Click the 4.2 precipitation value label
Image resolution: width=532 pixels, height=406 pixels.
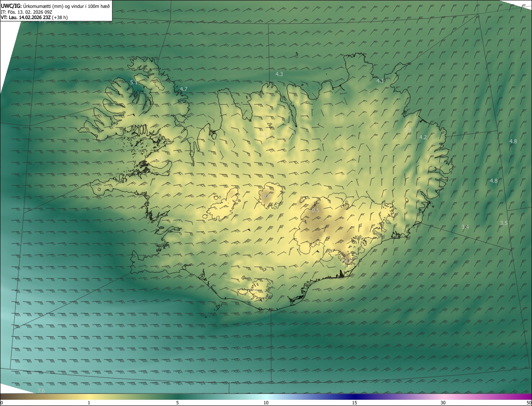tap(423, 137)
